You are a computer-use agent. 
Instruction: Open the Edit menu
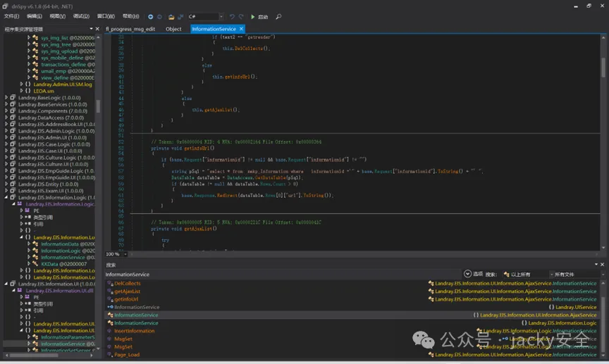pos(34,16)
